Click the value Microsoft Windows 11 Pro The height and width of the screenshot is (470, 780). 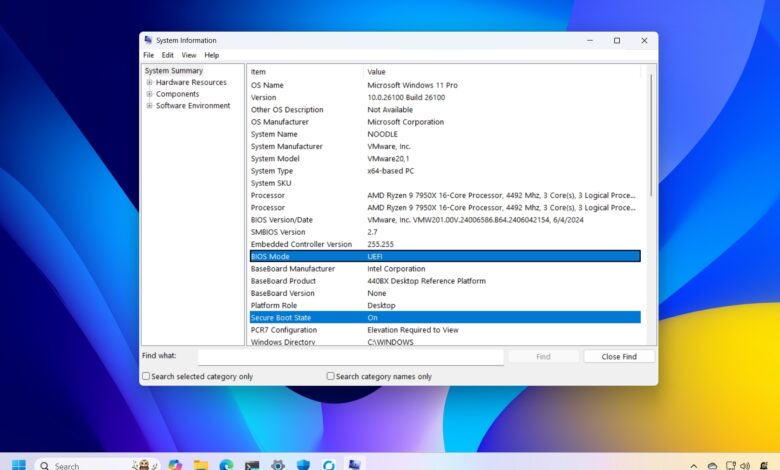(412, 85)
